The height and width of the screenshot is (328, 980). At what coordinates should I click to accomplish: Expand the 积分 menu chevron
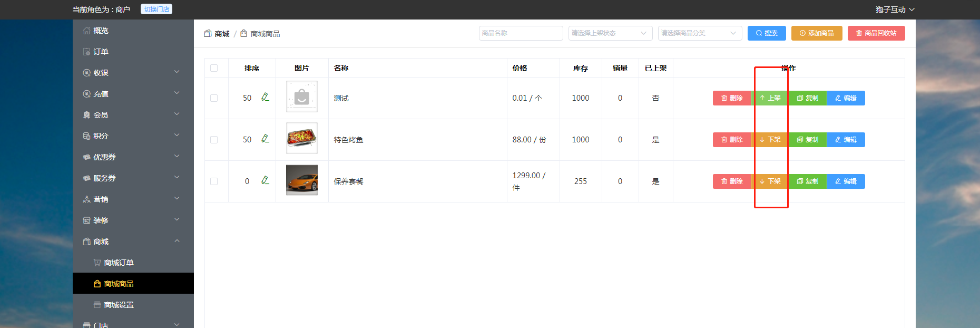177,135
